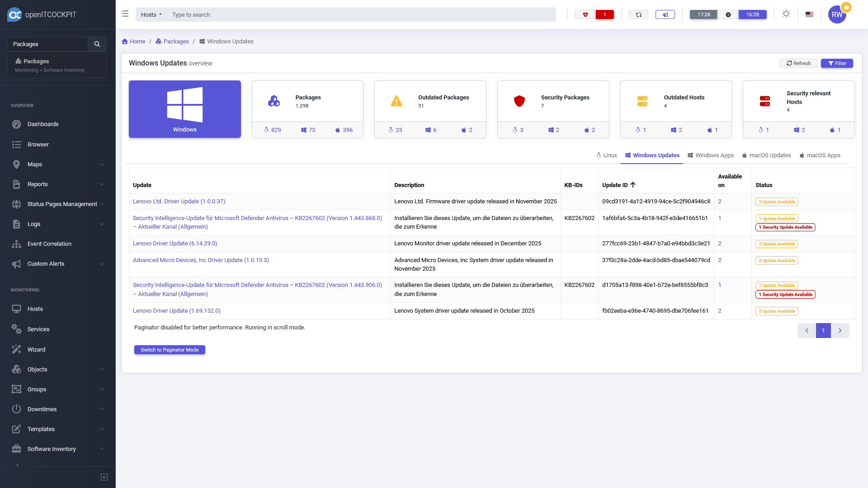Click the refresh cycle icon in header
The image size is (868, 488).
638,14
